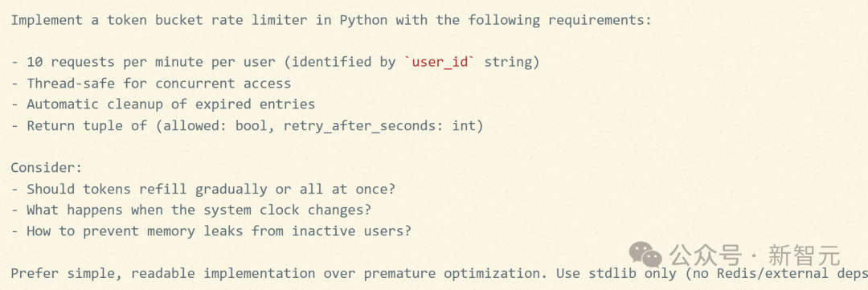Click the "10 requests per minute" bullet
This screenshot has width=868, height=290.
click(x=275, y=62)
